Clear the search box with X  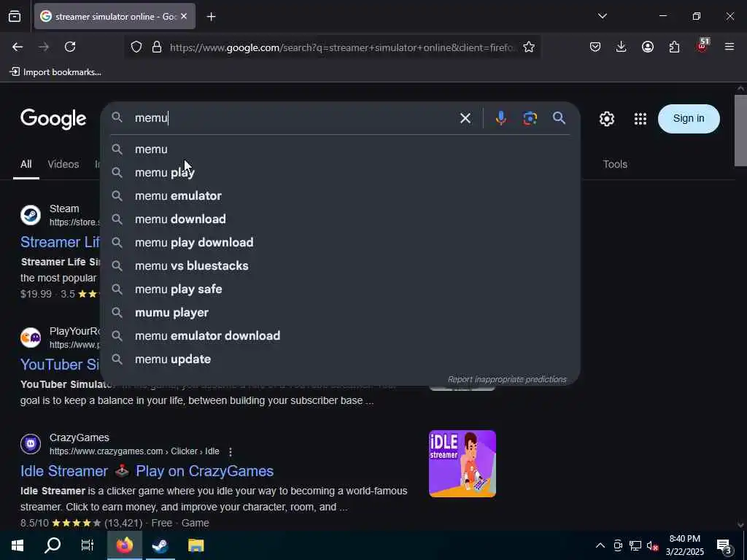[465, 118]
